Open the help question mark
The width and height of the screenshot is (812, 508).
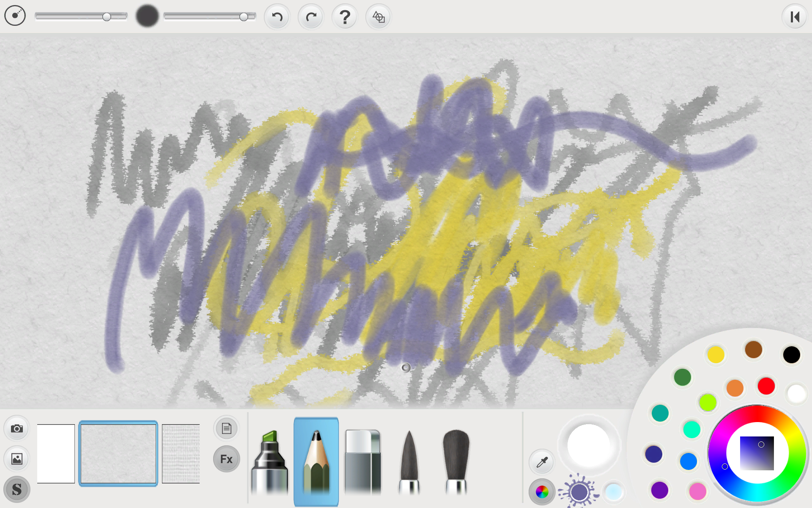click(x=345, y=17)
